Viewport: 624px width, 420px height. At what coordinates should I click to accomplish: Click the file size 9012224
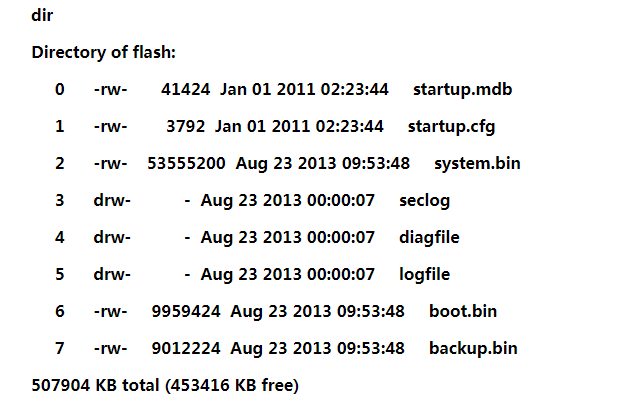click(x=186, y=348)
